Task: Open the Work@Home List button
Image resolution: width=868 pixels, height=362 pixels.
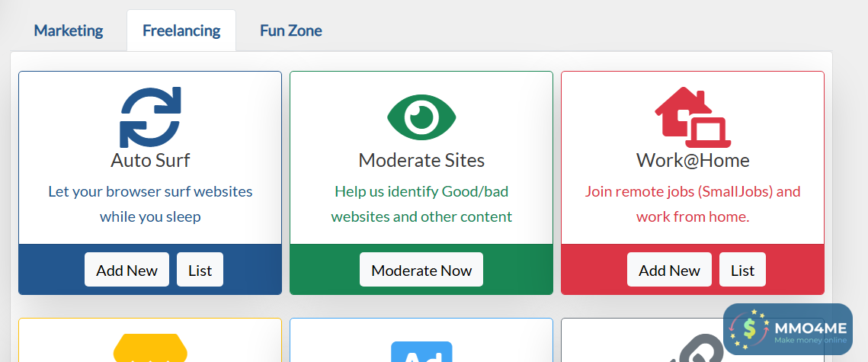Action: click(742, 270)
